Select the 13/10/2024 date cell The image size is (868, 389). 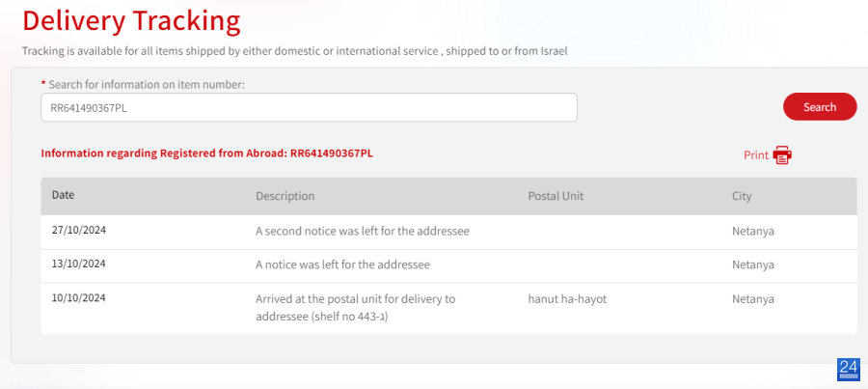point(79,264)
